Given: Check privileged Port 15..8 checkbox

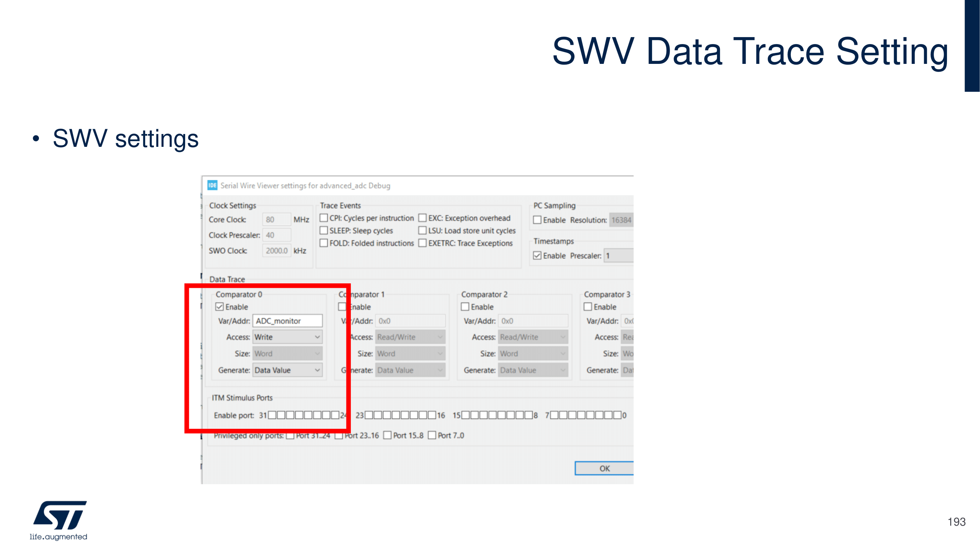Looking at the screenshot, I should pyautogui.click(x=387, y=435).
